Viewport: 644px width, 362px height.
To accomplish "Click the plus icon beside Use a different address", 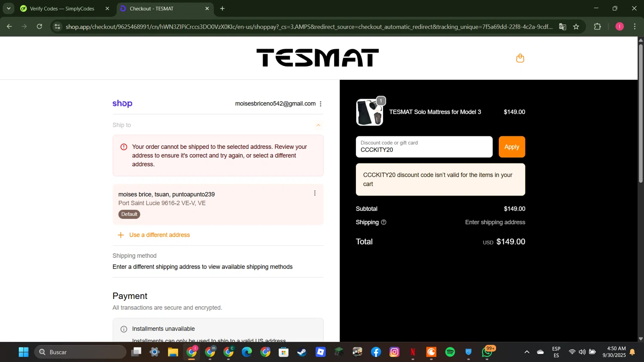I will 121,235.
